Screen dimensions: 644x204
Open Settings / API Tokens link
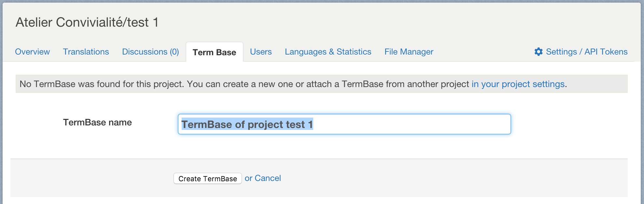coord(586,52)
